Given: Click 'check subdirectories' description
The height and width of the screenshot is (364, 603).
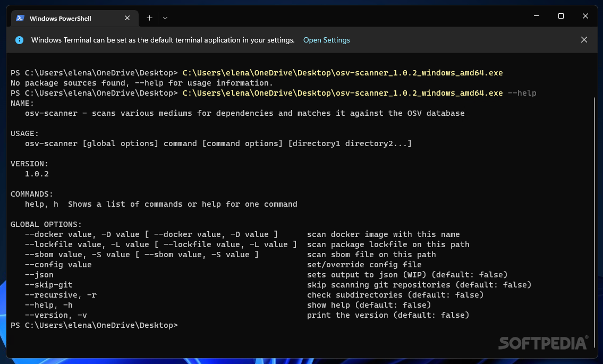Looking at the screenshot, I should (395, 295).
